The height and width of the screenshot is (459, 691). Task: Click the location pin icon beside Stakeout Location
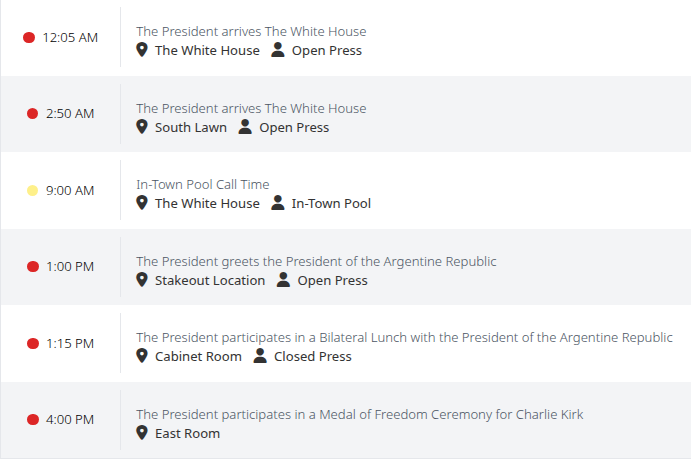pos(142,280)
